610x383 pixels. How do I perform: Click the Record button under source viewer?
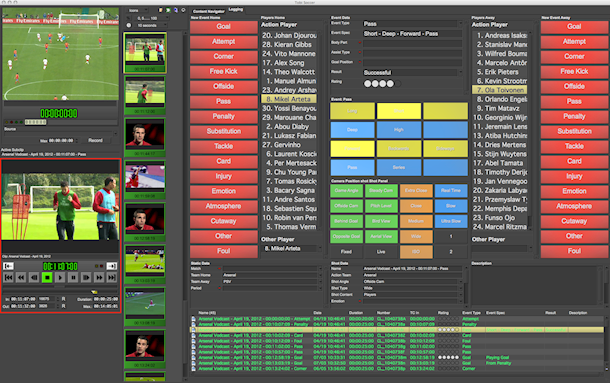[95, 140]
